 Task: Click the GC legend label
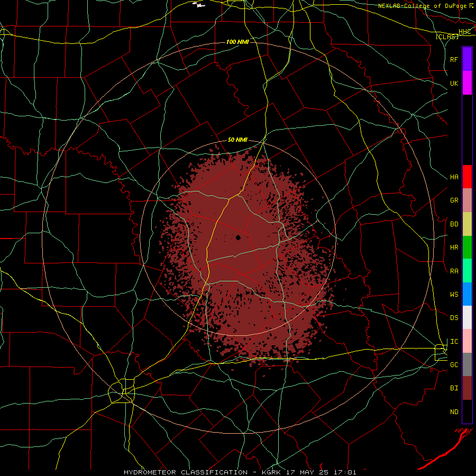(454, 365)
